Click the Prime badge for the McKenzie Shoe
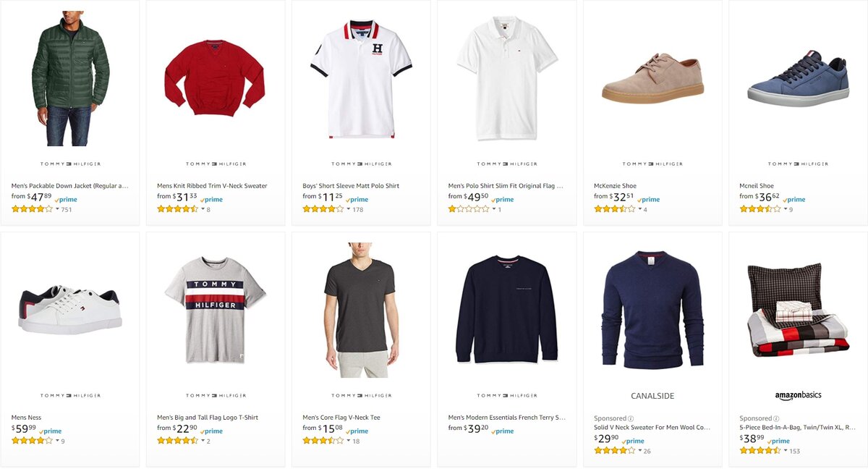 click(649, 198)
